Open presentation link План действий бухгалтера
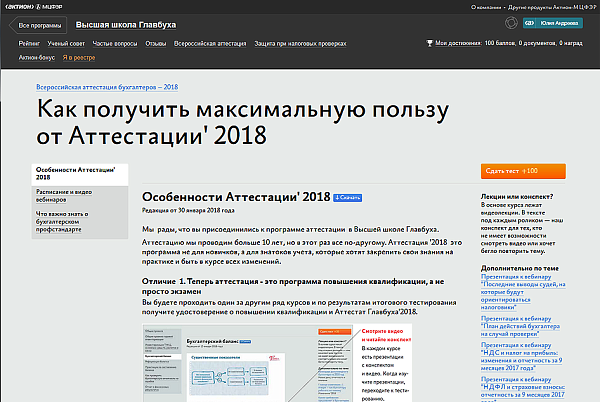Image resolution: width=600 pixels, height=402 pixels. tap(520, 326)
